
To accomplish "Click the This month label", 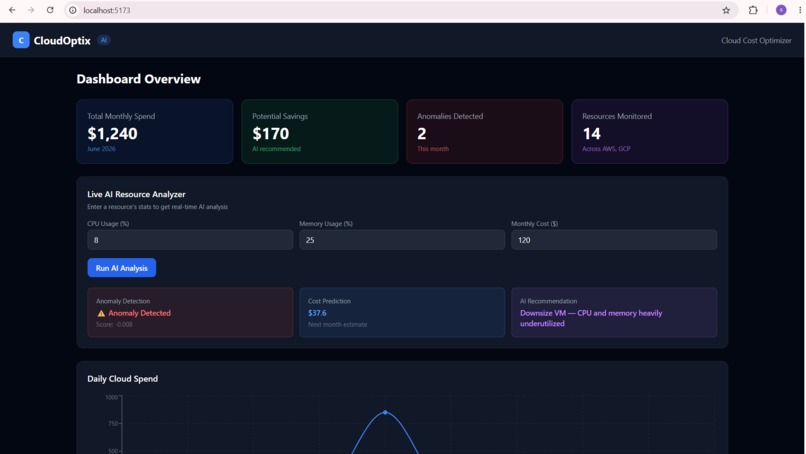I will tap(433, 149).
